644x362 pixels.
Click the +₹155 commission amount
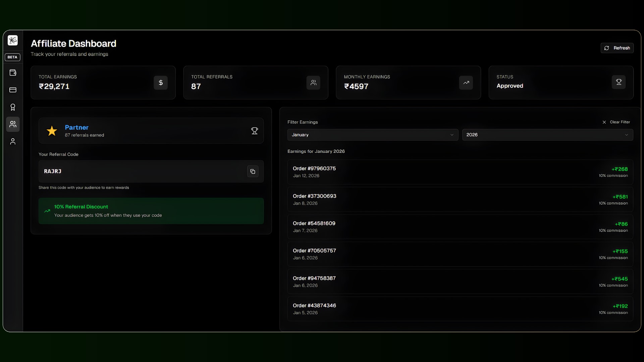coord(620,251)
